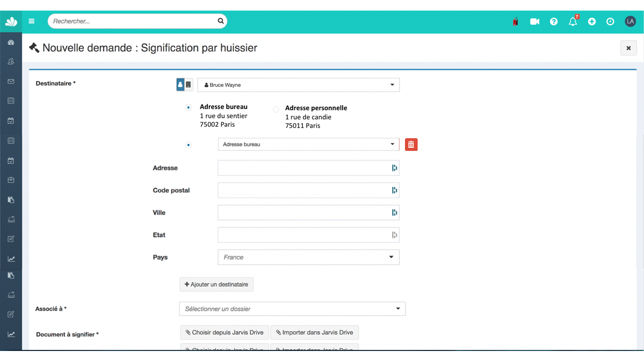644x362 pixels.
Task: Select person recipient type icon
Action: tap(181, 84)
